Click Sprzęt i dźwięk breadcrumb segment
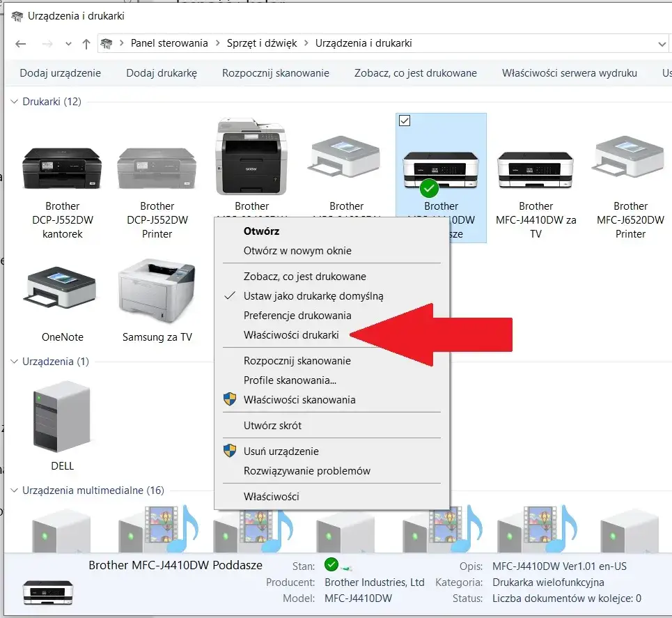672x618 pixels. [262, 43]
